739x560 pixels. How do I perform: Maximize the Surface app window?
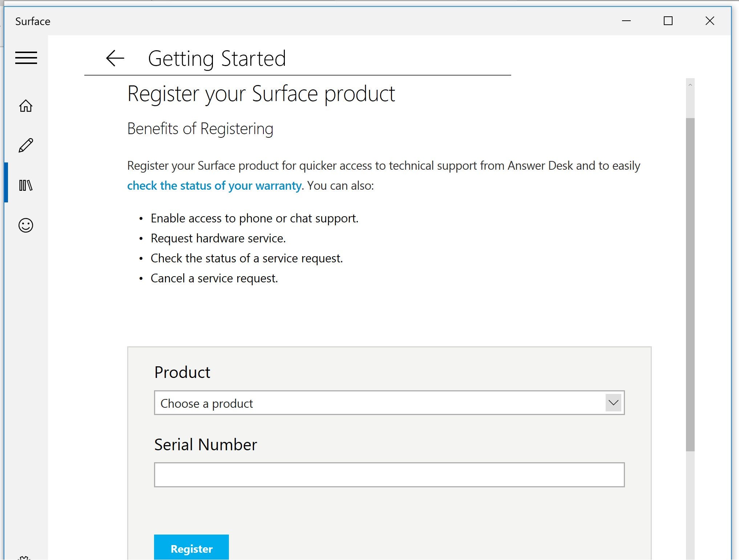(x=668, y=21)
